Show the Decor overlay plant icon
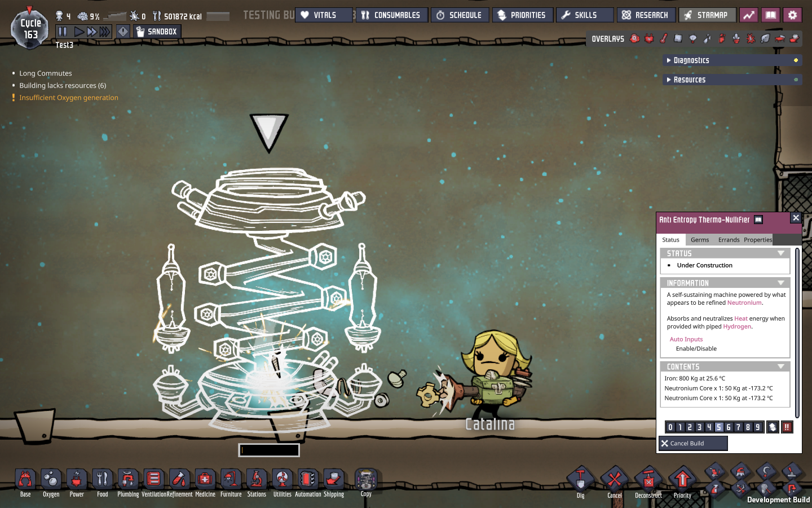 coord(736,38)
